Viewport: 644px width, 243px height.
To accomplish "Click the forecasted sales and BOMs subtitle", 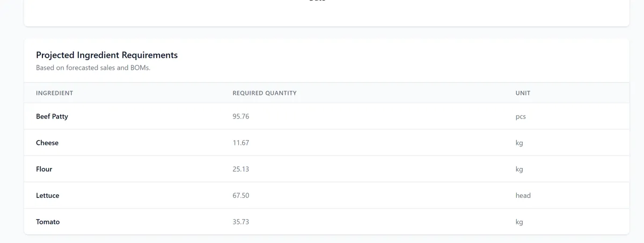I will point(93,68).
